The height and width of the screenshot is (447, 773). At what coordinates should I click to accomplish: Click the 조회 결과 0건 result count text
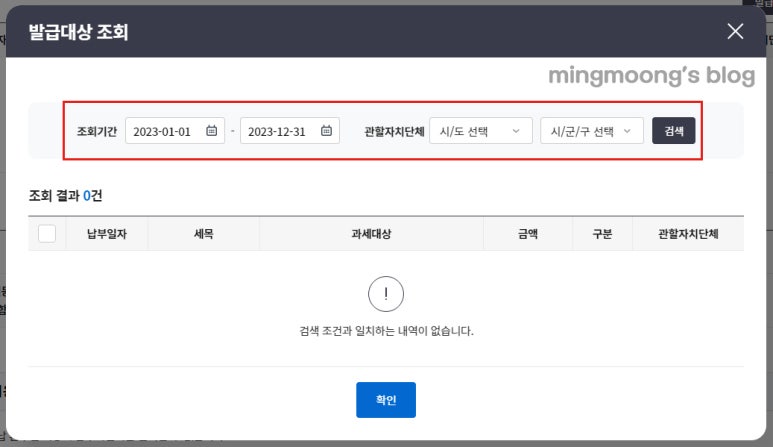click(66, 196)
